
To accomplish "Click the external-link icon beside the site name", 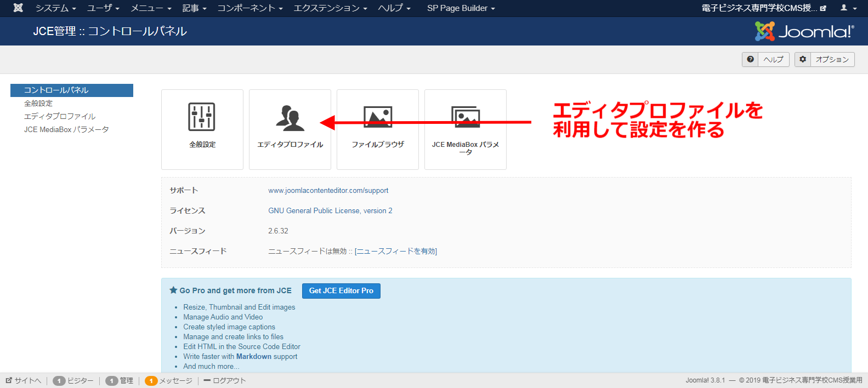I will (823, 8).
